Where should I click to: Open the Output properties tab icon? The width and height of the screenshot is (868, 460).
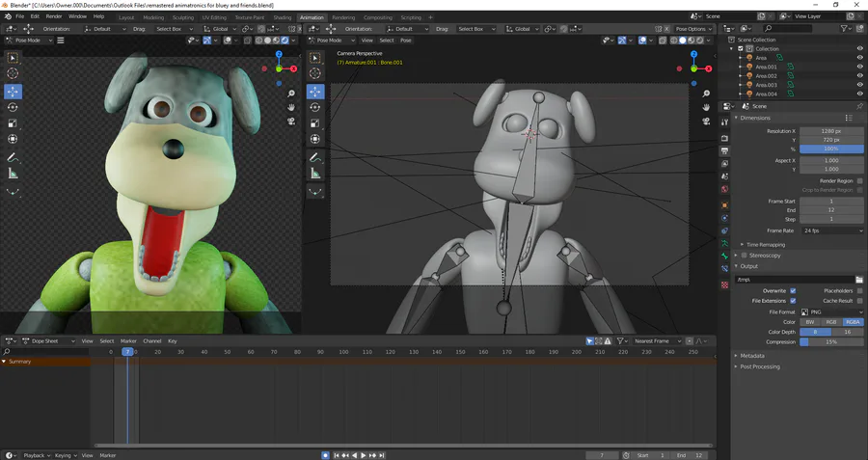(x=724, y=150)
